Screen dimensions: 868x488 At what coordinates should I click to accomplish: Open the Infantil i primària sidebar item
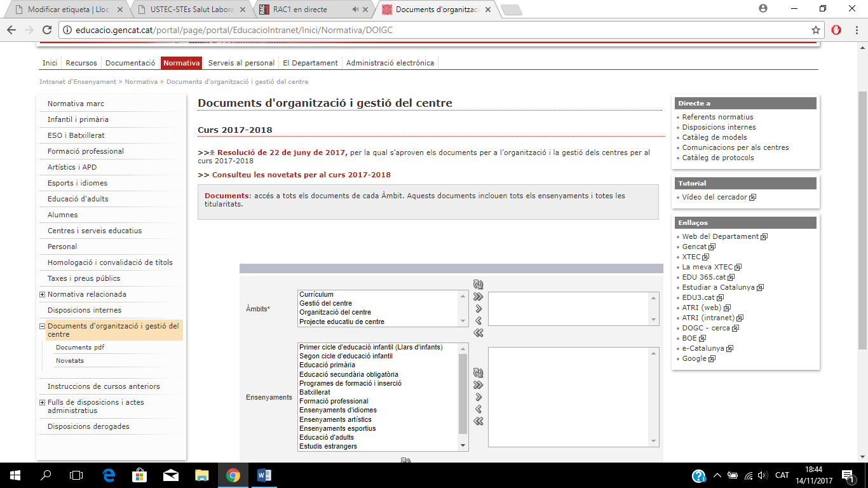[x=78, y=119]
